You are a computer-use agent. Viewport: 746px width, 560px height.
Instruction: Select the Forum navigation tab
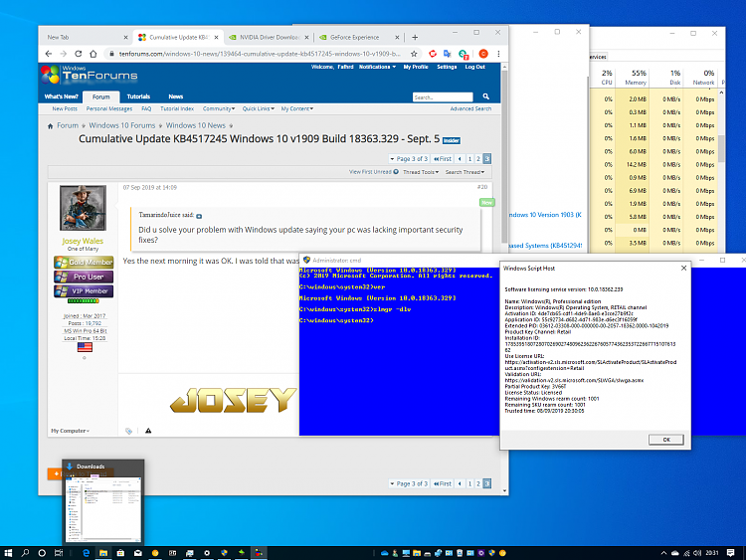pos(100,96)
